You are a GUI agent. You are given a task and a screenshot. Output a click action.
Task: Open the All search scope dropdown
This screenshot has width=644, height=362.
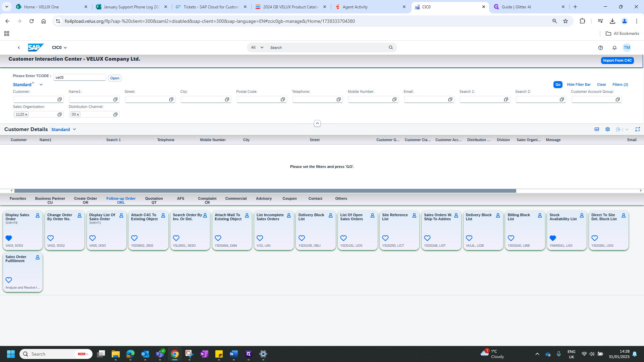[257, 48]
